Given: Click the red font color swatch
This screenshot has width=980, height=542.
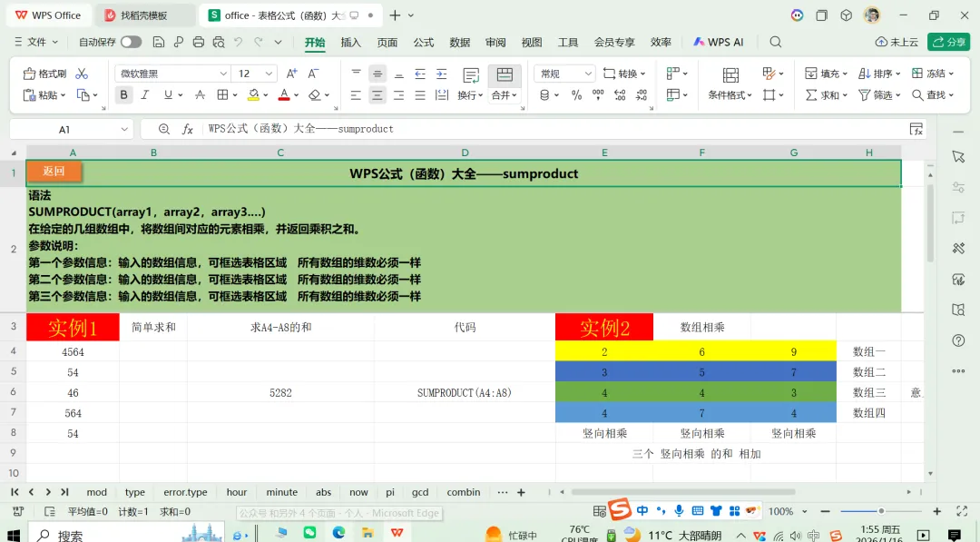Looking at the screenshot, I should (284, 95).
